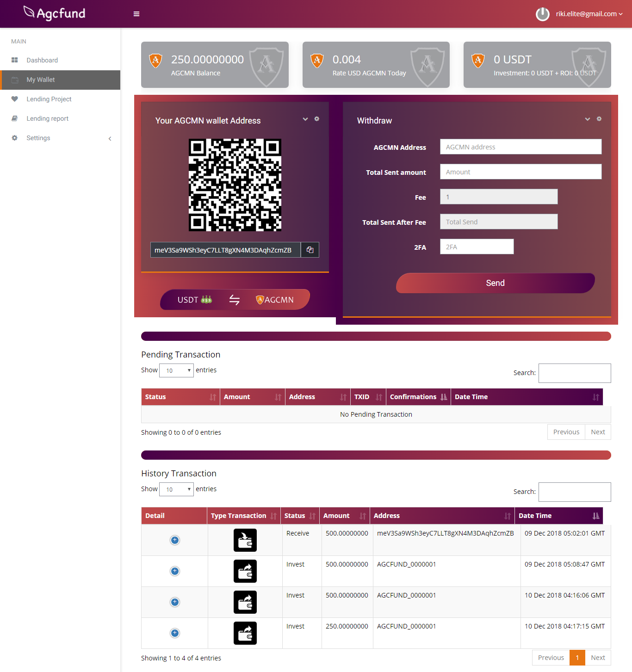Click Next in Pending Transaction pagination
632x672 pixels.
tap(598, 432)
